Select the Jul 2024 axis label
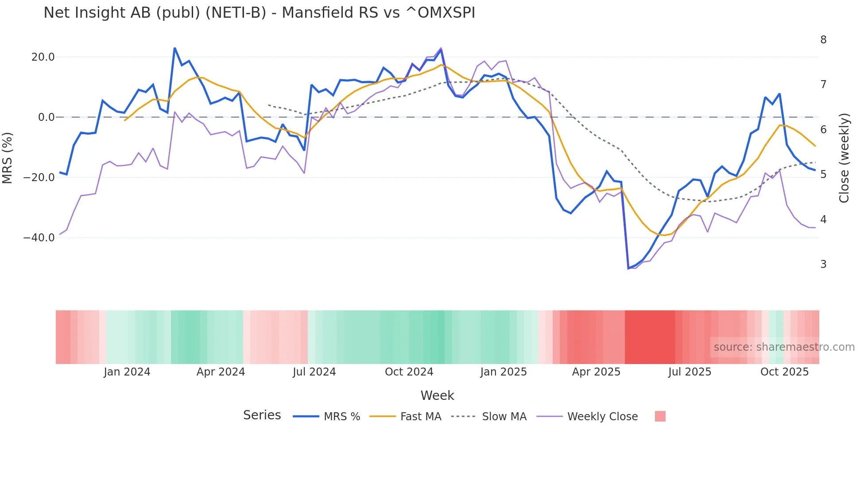The image size is (868, 488). click(x=314, y=372)
